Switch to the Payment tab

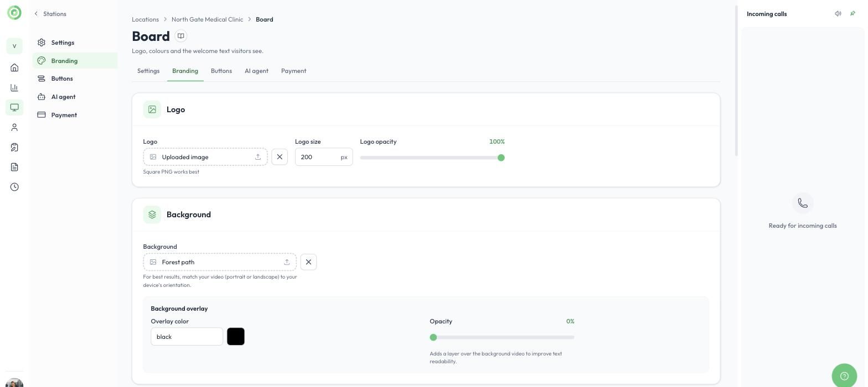coord(293,71)
